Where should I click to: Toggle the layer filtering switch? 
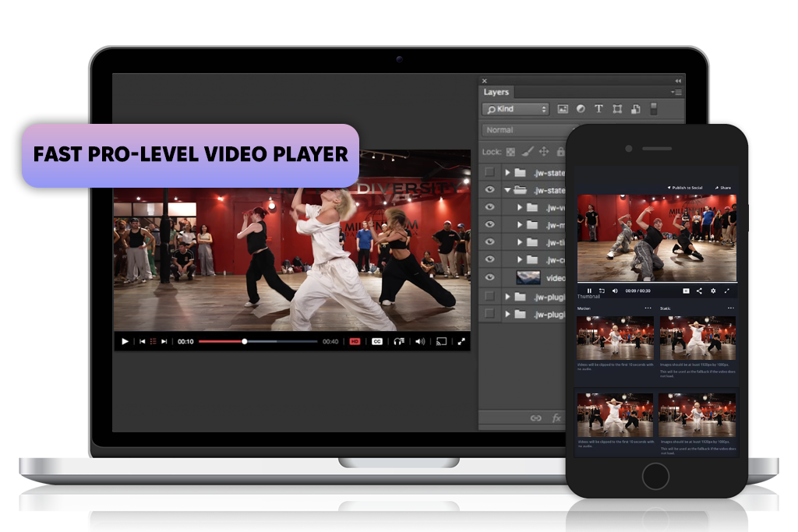click(x=654, y=108)
